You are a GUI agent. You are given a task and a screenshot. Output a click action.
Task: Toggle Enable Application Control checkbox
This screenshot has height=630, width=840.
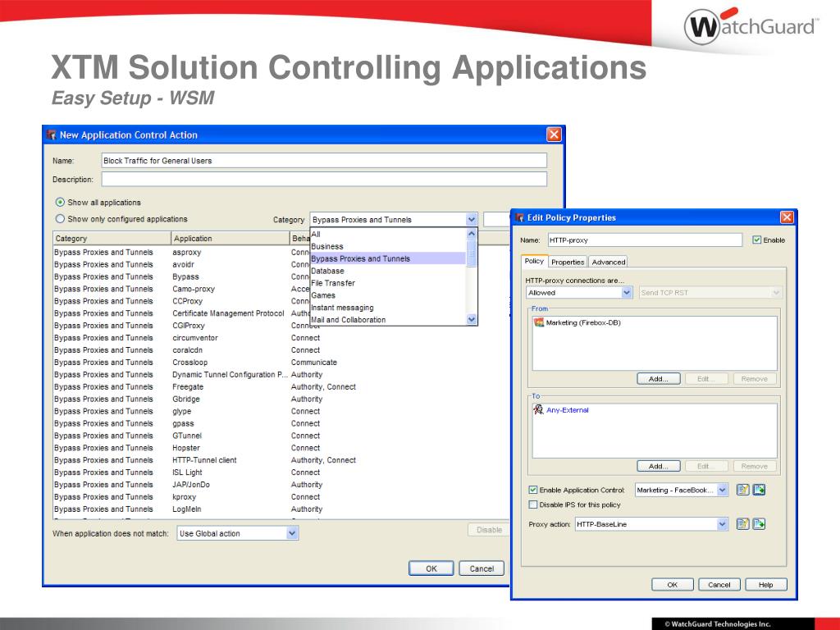coord(533,490)
